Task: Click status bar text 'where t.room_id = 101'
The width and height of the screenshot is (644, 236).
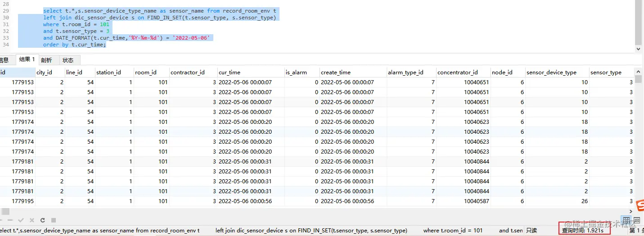Action: [453, 231]
